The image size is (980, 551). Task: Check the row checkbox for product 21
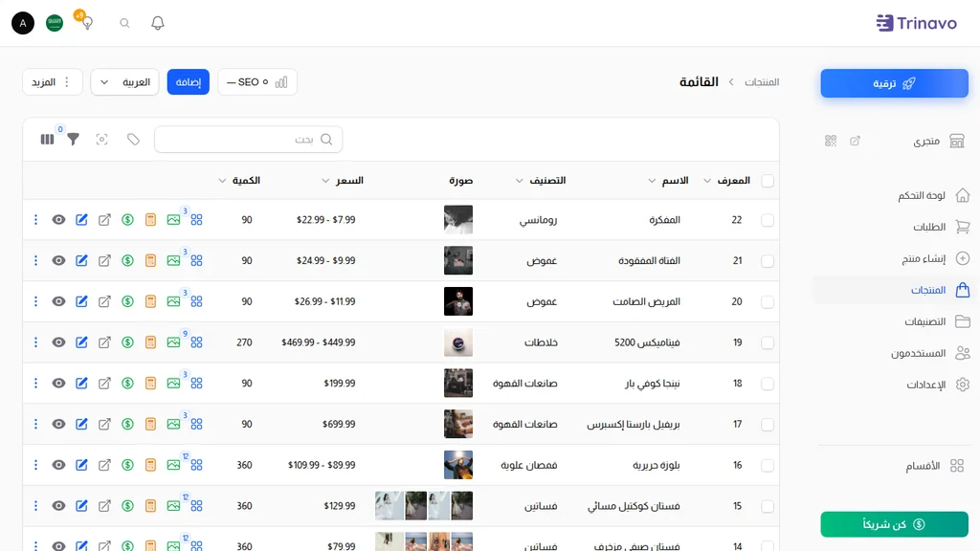point(768,261)
